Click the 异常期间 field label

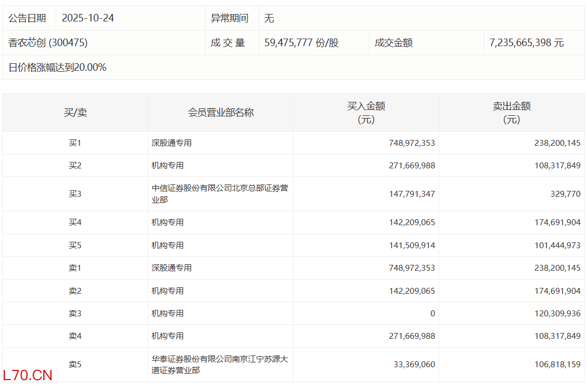[x=229, y=18]
